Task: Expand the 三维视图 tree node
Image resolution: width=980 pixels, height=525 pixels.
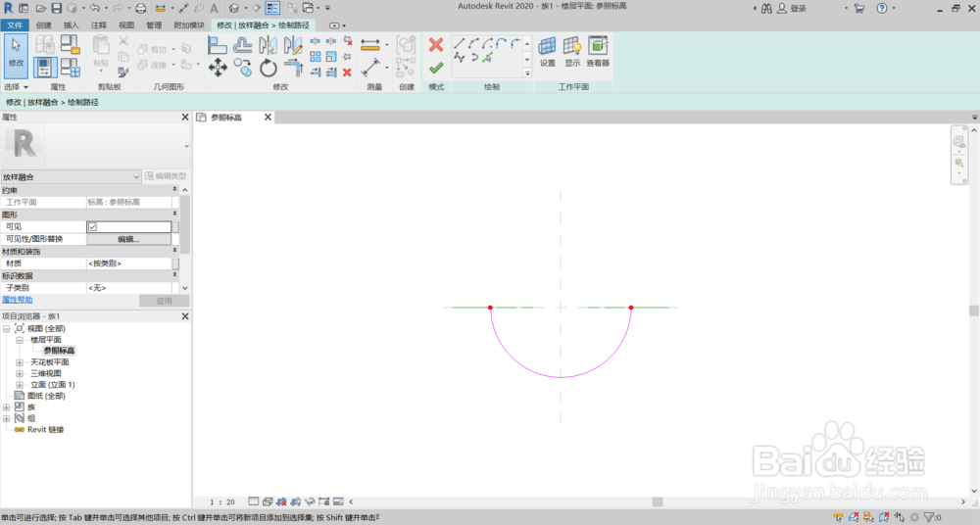Action: [20, 374]
